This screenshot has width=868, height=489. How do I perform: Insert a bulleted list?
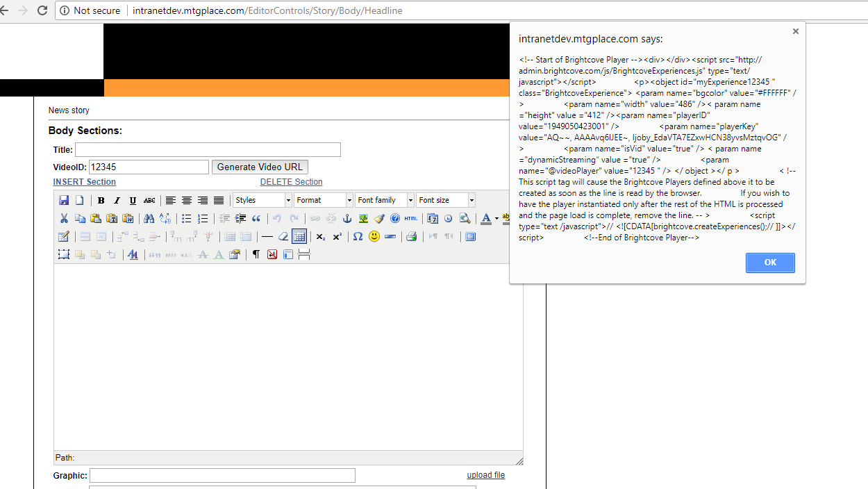(x=186, y=218)
